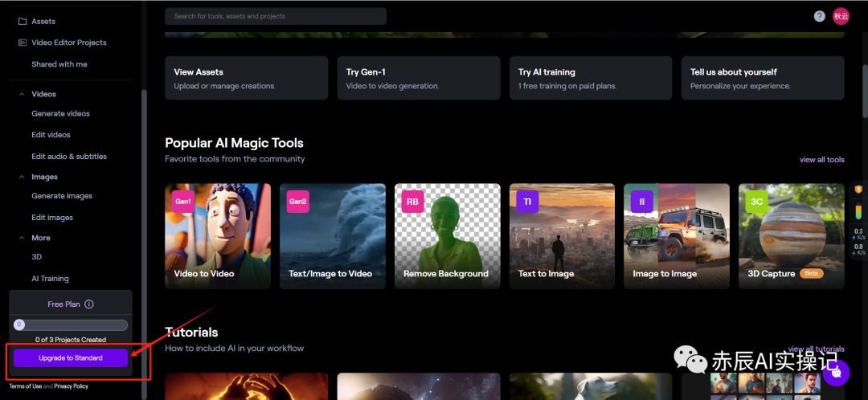Open the Video to Video tool thumbnail
Viewport: 868px width, 400px height.
coord(218,236)
